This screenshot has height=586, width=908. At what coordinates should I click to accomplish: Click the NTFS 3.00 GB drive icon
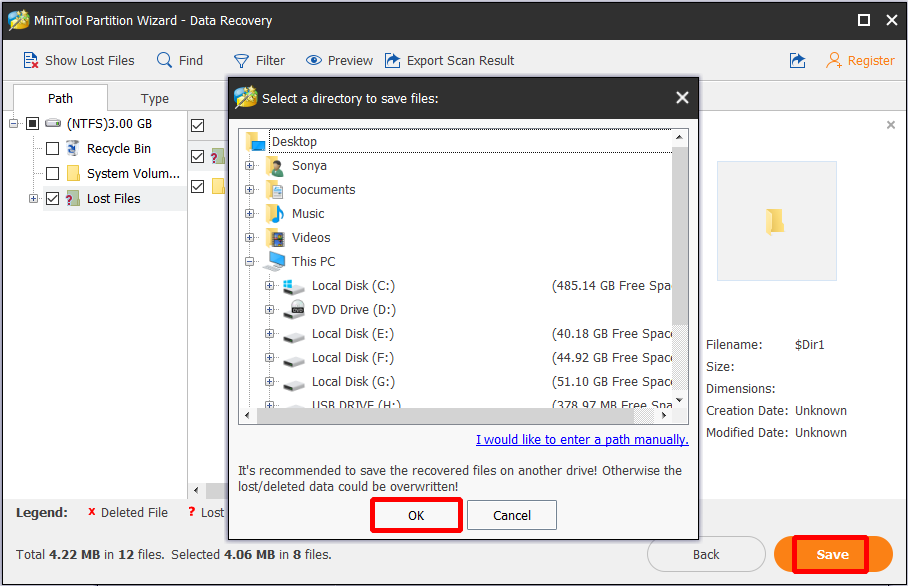tap(53, 123)
